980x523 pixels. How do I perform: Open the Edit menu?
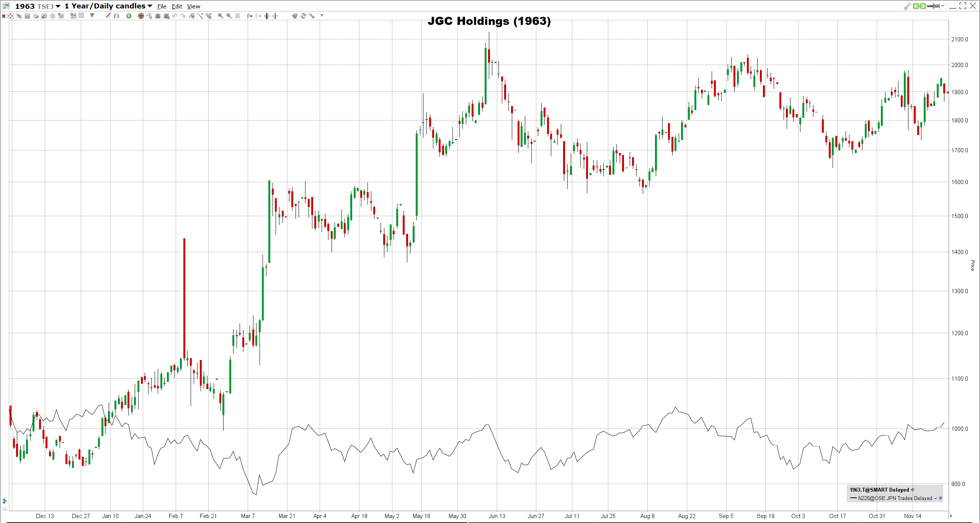tap(177, 7)
